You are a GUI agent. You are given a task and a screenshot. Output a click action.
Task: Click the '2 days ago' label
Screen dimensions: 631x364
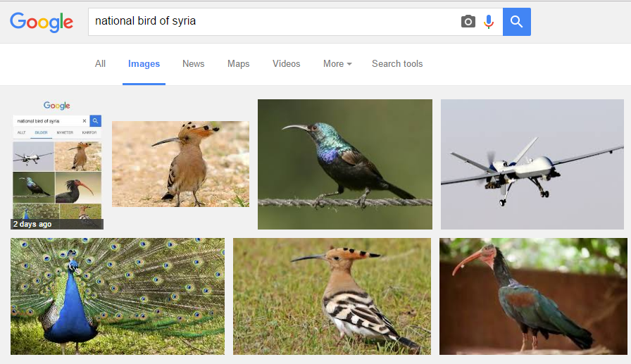point(32,224)
